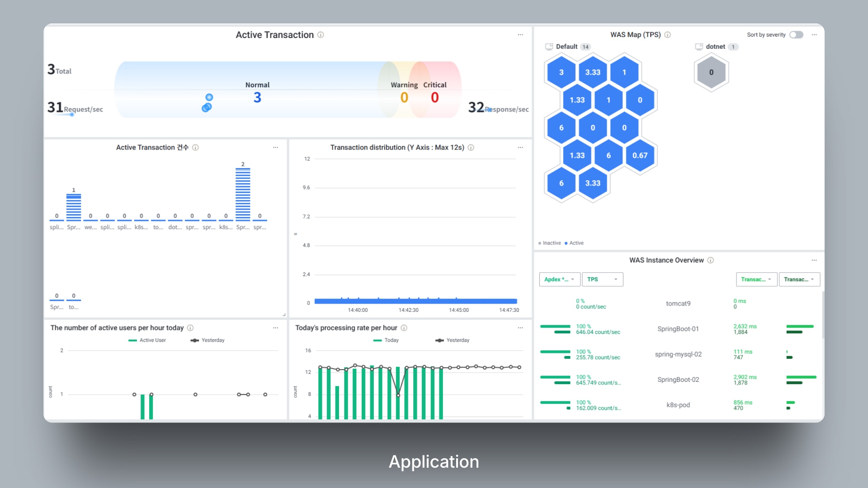Click the SpringBoot-01 instance name
Screen dimensions: 868x488
coord(678,329)
